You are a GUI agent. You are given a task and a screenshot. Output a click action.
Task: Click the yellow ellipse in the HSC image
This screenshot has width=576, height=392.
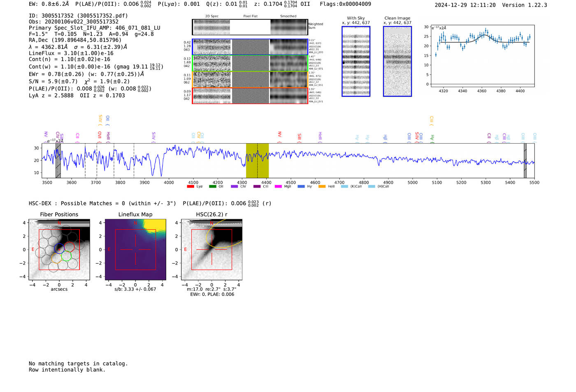click(x=224, y=233)
